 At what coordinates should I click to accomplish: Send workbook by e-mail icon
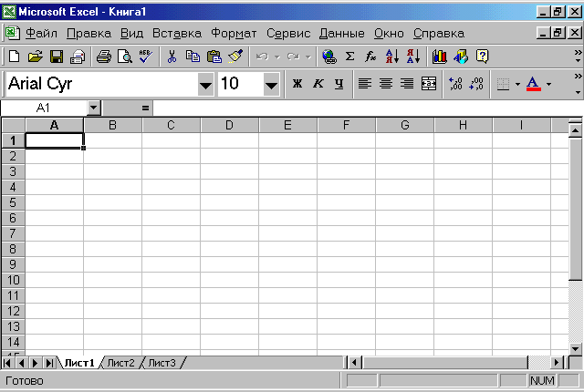[x=78, y=57]
